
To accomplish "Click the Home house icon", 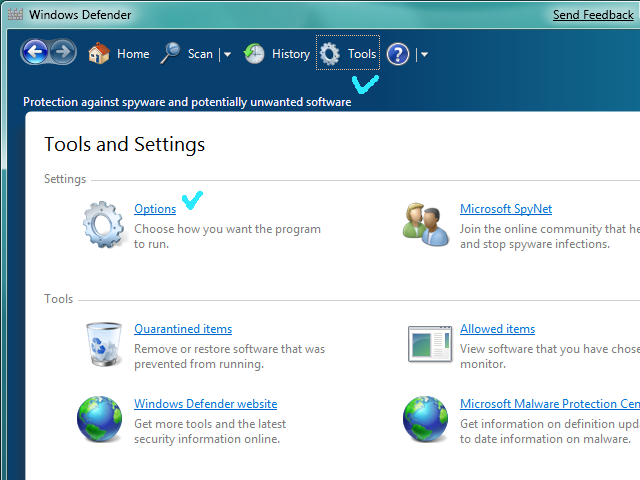I will (99, 53).
